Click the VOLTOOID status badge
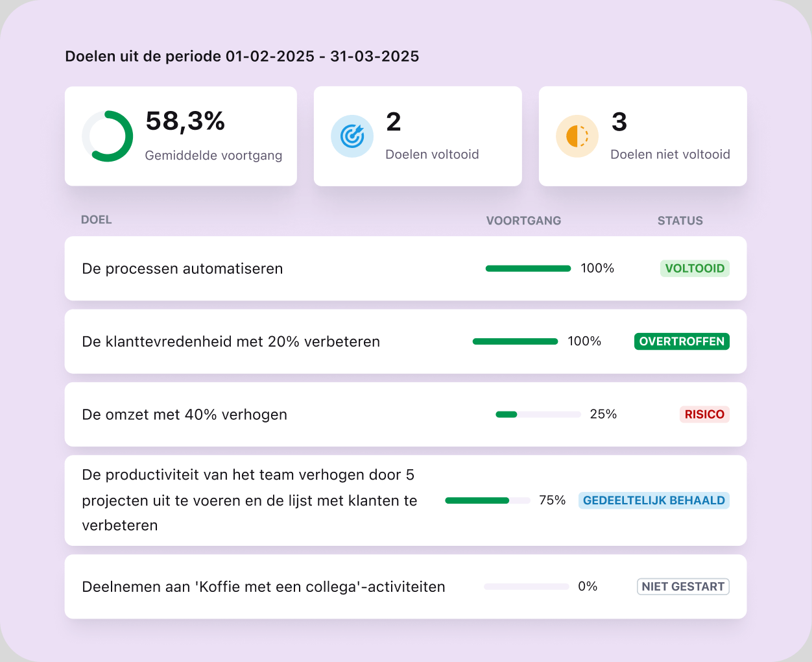 click(695, 268)
